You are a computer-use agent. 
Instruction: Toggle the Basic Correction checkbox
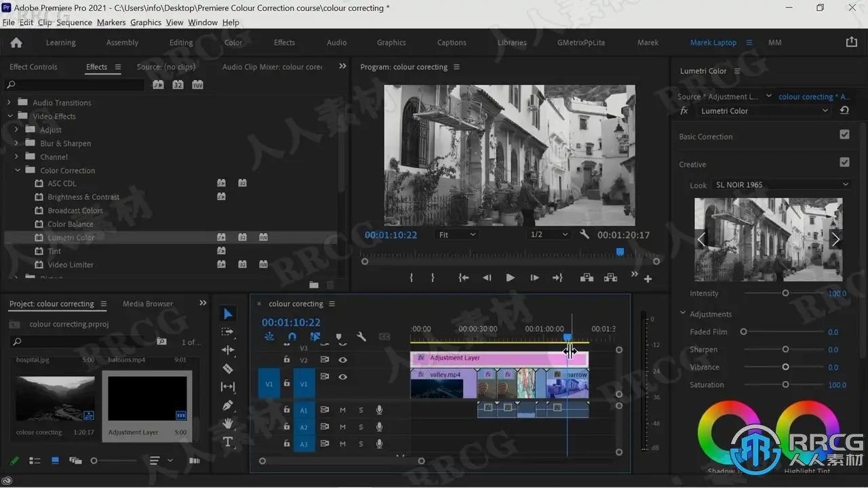coord(844,135)
